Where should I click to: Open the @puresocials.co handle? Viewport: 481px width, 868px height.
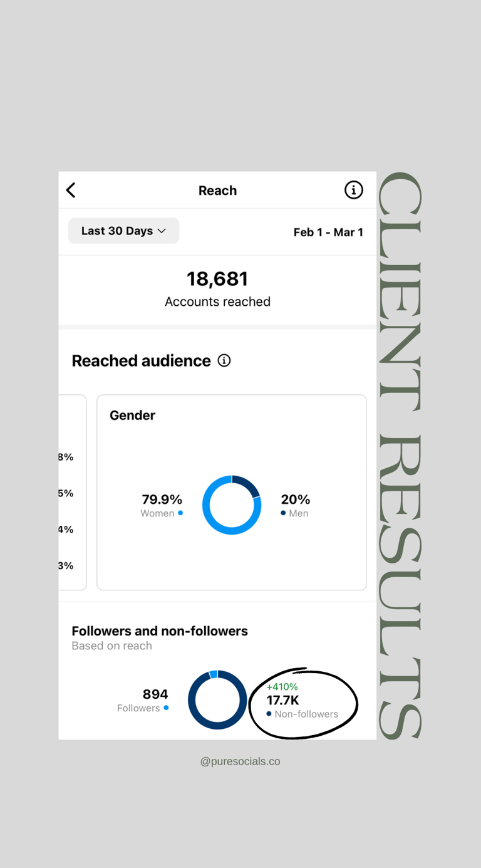(x=240, y=761)
